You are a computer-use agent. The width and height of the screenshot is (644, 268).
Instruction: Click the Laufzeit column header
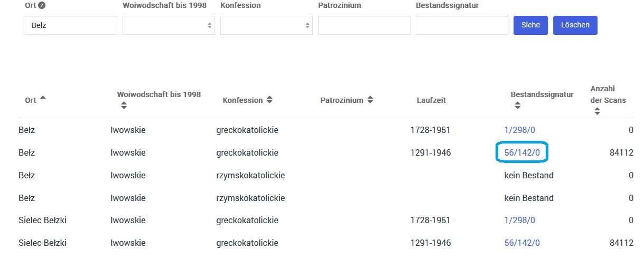pos(431,100)
